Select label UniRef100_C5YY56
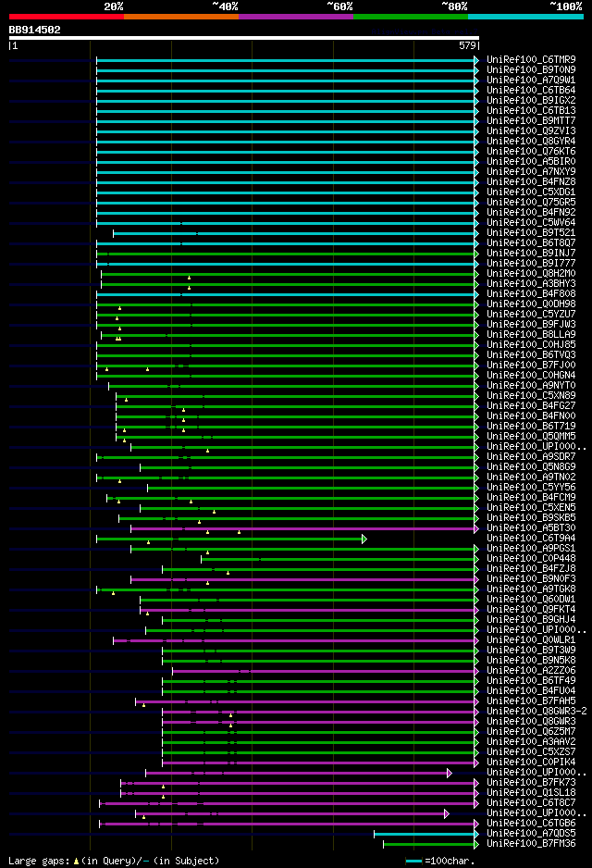This screenshot has width=592, height=868. [531, 487]
